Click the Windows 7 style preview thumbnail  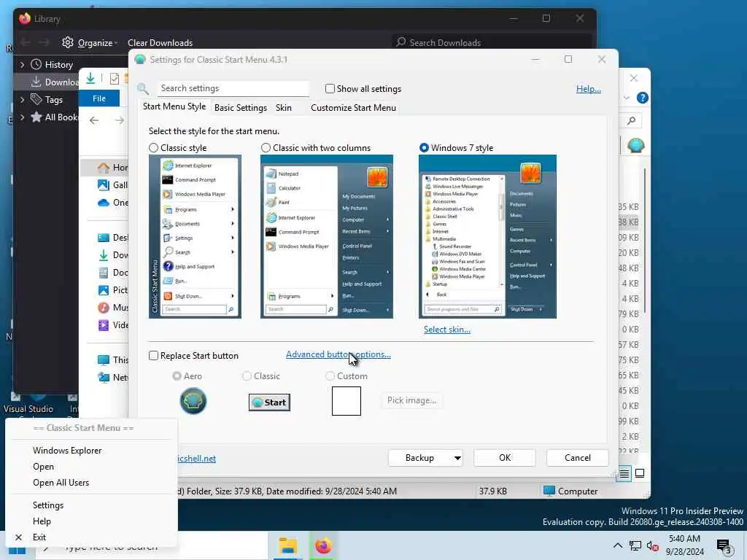(487, 237)
